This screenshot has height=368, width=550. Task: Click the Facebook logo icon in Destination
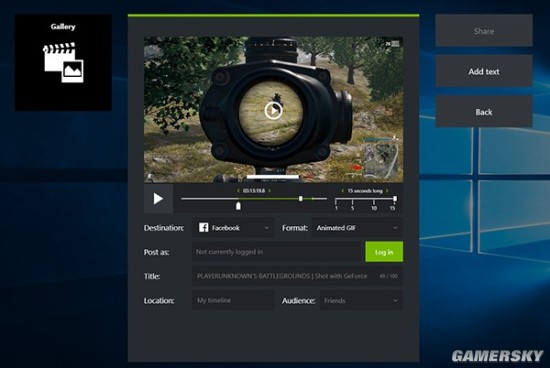203,228
